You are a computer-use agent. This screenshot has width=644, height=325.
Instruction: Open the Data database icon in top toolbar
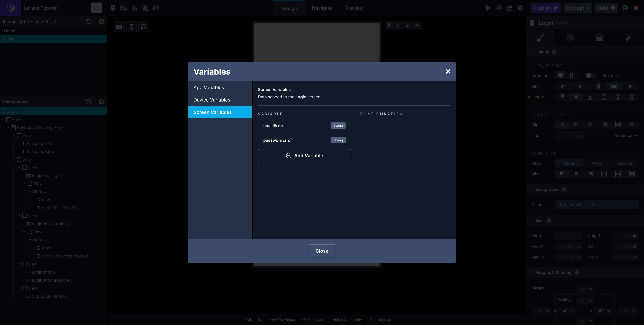coord(113,8)
